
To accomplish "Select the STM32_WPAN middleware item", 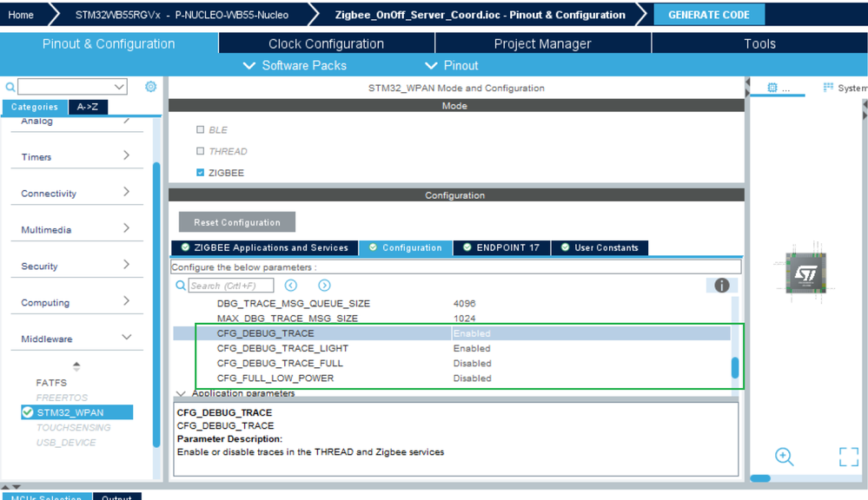I will pos(77,412).
